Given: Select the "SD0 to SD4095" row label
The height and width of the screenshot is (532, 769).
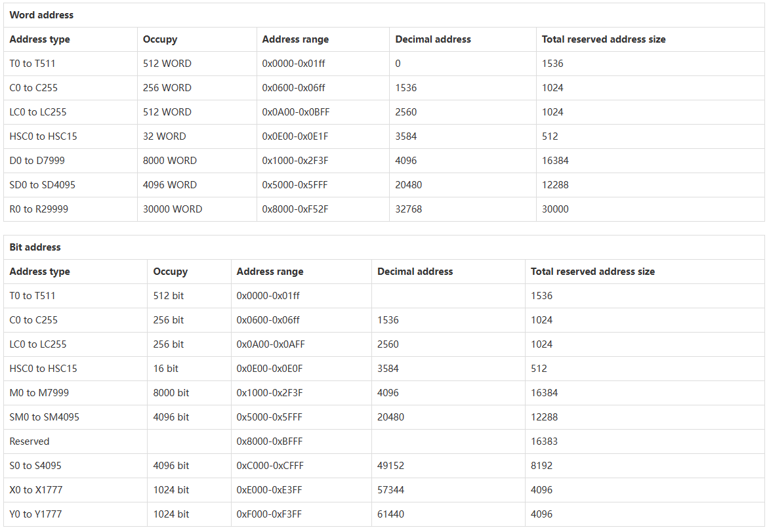Looking at the screenshot, I should click(x=43, y=185).
